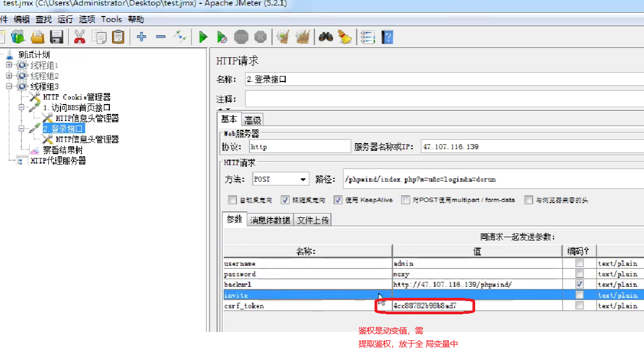This screenshot has width=644, height=349.
Task: Click the Stop test icon
Action: coord(241,37)
